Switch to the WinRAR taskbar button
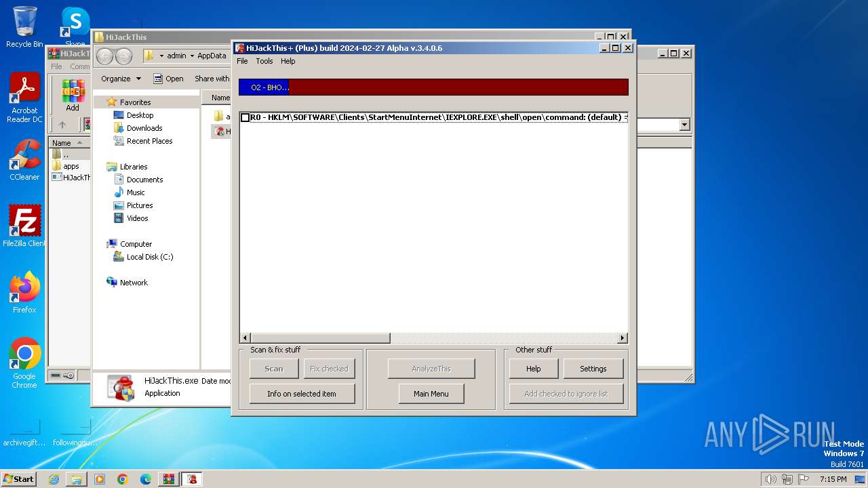 (x=169, y=479)
